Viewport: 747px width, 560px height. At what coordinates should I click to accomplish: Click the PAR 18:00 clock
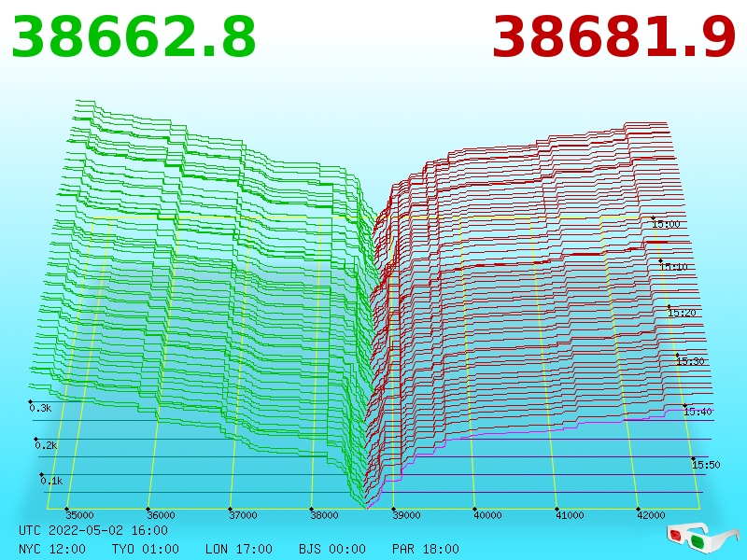(x=426, y=549)
